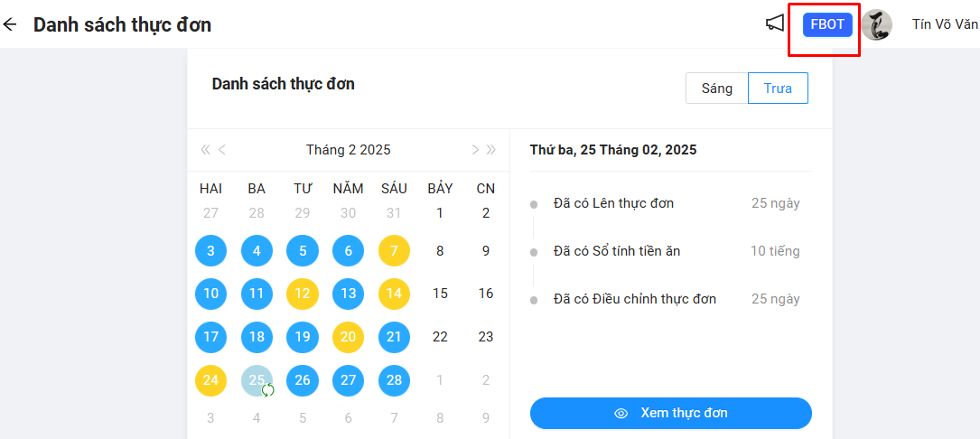
Task: Select yellow date 7 on calendar
Action: [x=394, y=251]
